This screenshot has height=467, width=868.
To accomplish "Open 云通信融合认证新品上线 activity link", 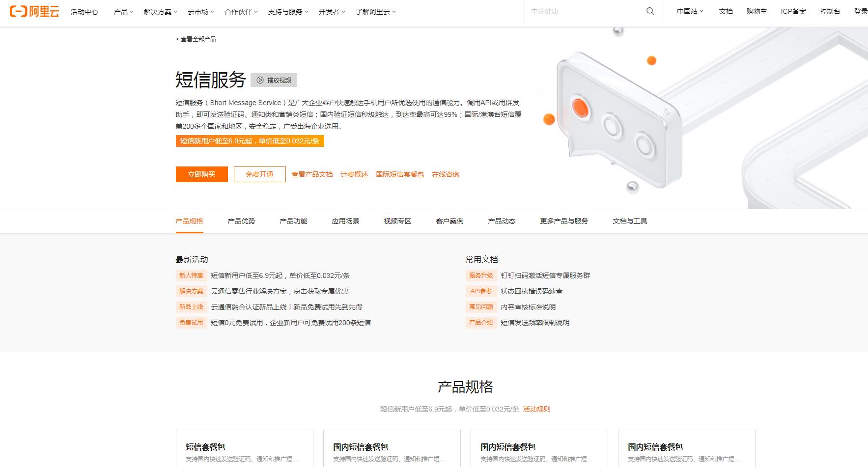I will point(286,307).
